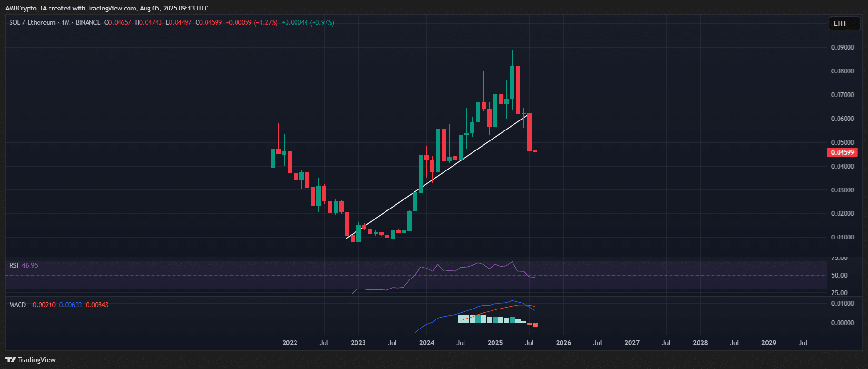Click the SOL / Ethereum symbol title
Viewport: 868px width, 369px height.
click(x=32, y=22)
